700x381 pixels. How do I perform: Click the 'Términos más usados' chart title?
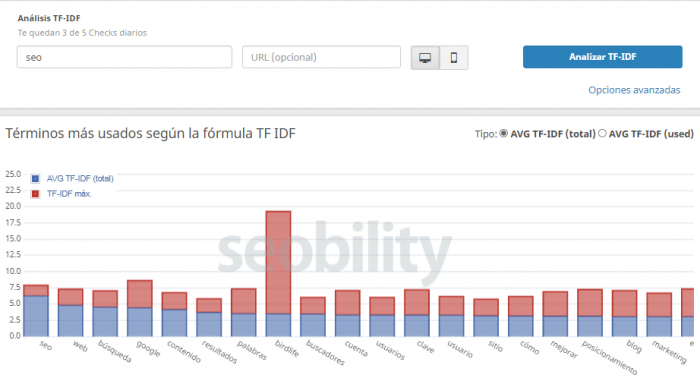tap(150, 133)
